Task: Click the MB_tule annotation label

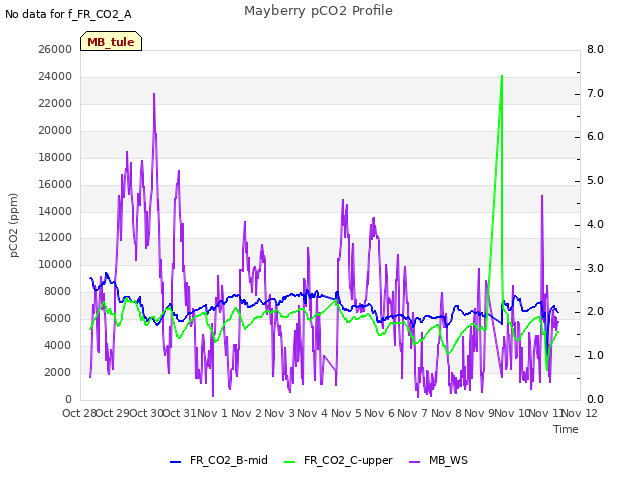Action: [x=111, y=41]
